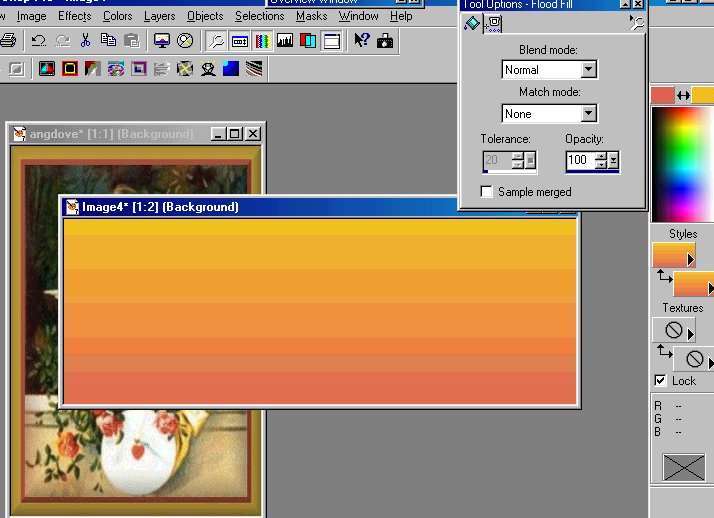Activate the context help arrow-question icon
This screenshot has width=714, height=518.
click(x=362, y=41)
